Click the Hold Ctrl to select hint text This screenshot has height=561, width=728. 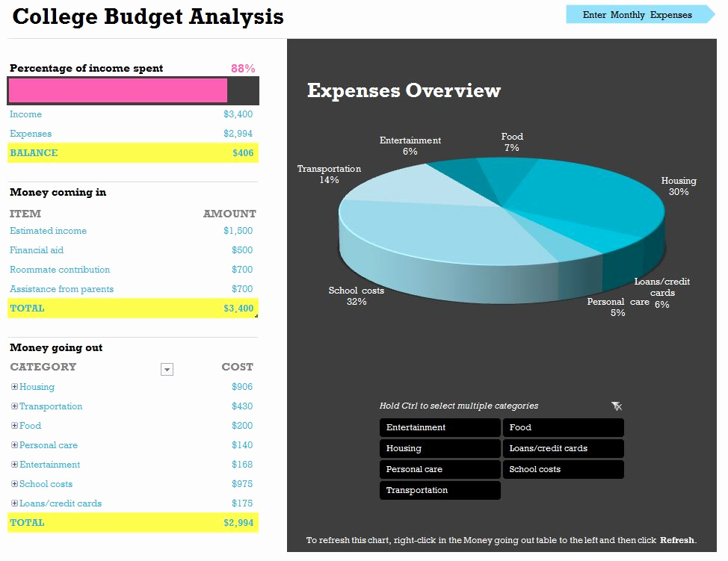[459, 406]
